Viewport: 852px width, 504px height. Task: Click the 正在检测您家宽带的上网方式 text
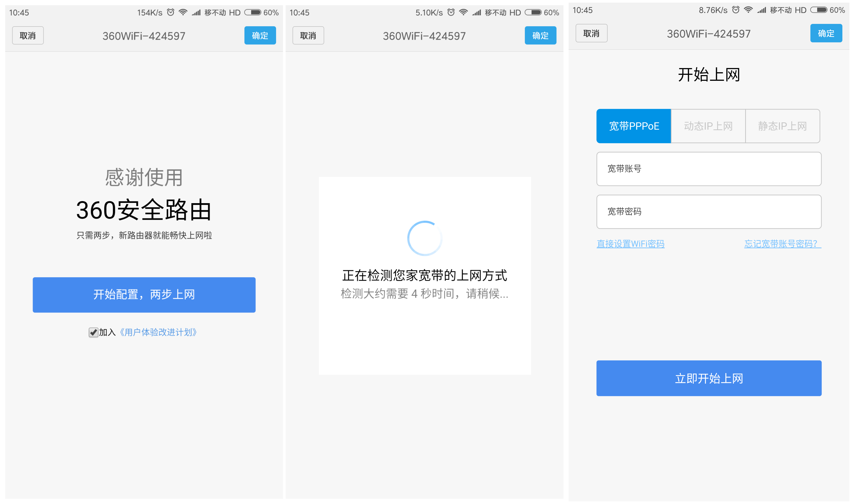tap(425, 275)
